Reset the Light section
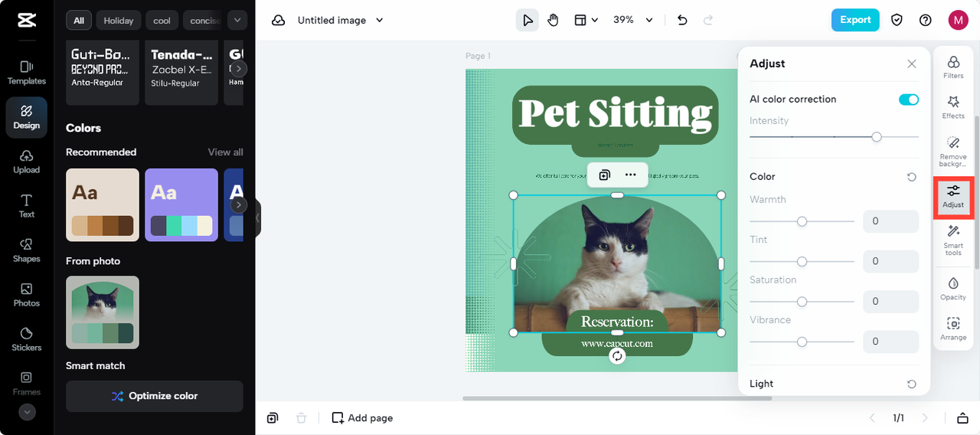Image resolution: width=980 pixels, height=435 pixels. tap(912, 384)
